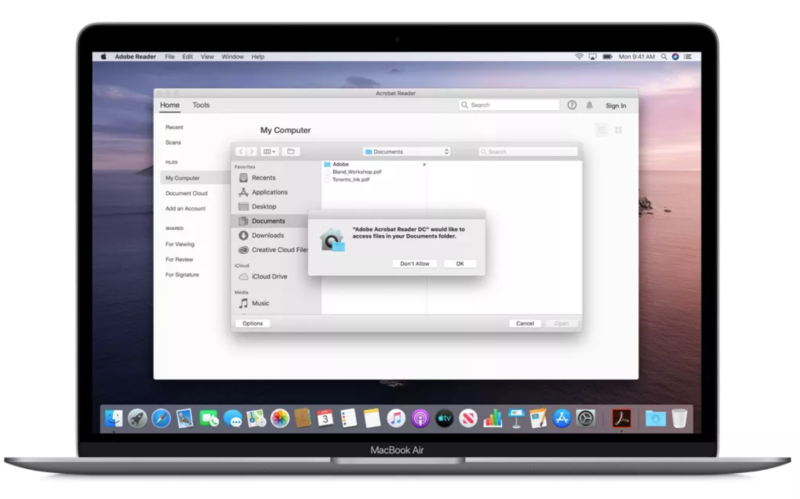The width and height of the screenshot is (800, 499).
Task: Open the Documents location dropdown
Action: click(x=409, y=152)
